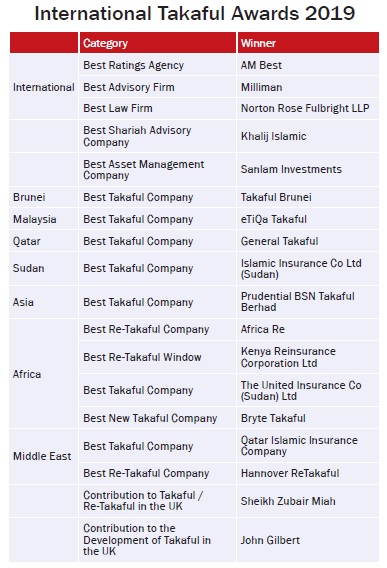Select the John Gilbert winner cell
The height and width of the screenshot is (568, 387).
pos(308,540)
